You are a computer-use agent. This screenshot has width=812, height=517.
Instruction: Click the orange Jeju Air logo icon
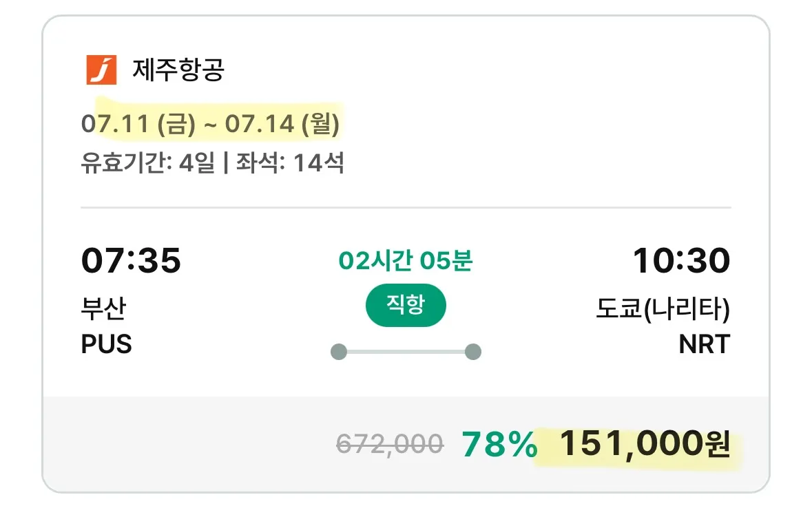click(x=101, y=70)
